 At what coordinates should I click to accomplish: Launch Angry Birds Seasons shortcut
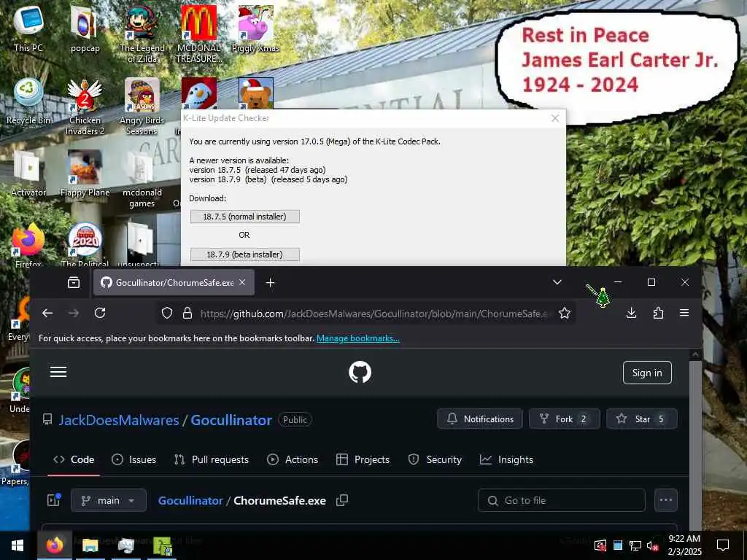142,106
